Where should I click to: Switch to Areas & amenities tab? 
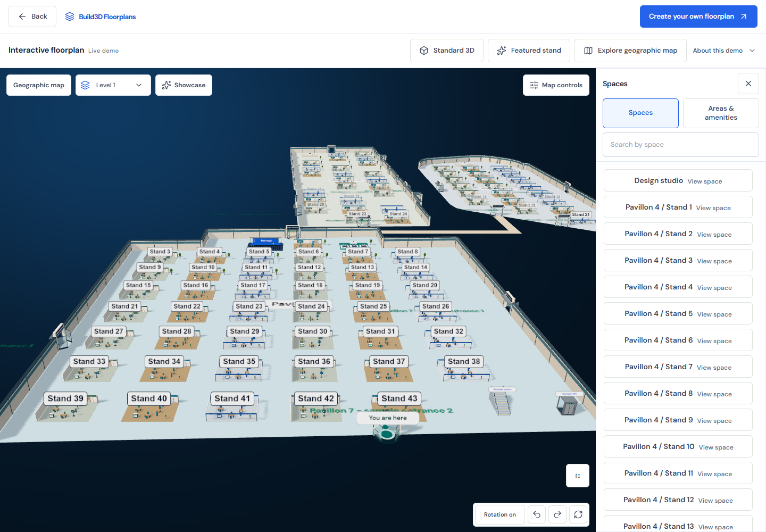pos(721,113)
